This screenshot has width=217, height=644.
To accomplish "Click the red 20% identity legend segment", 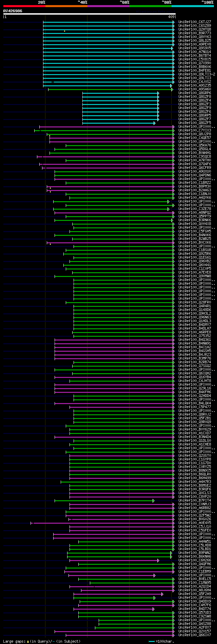I will (24, 6).
